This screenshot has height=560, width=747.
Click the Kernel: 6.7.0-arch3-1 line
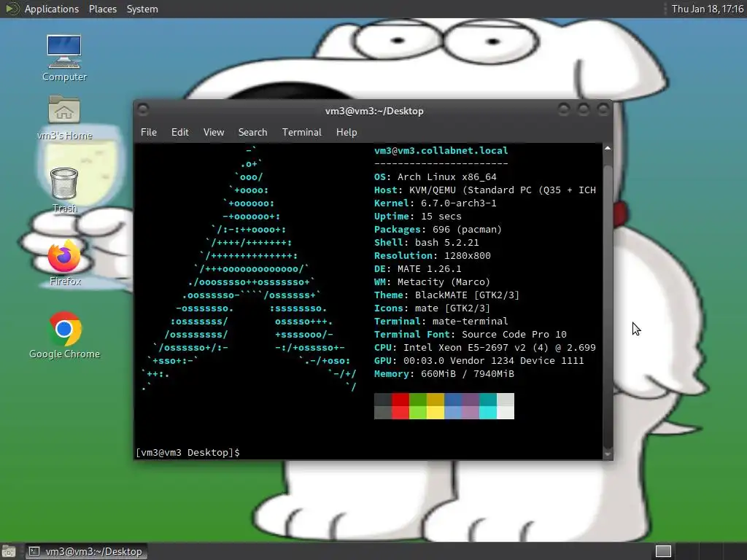(x=436, y=203)
